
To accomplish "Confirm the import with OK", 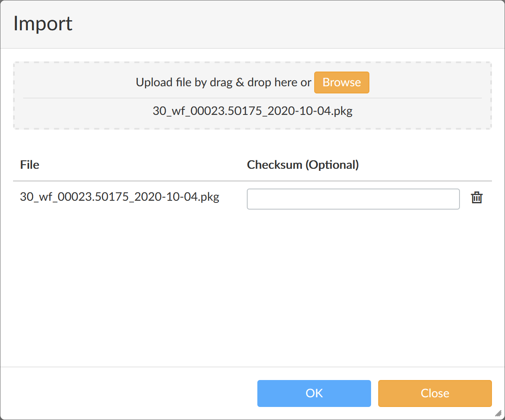I will (314, 393).
